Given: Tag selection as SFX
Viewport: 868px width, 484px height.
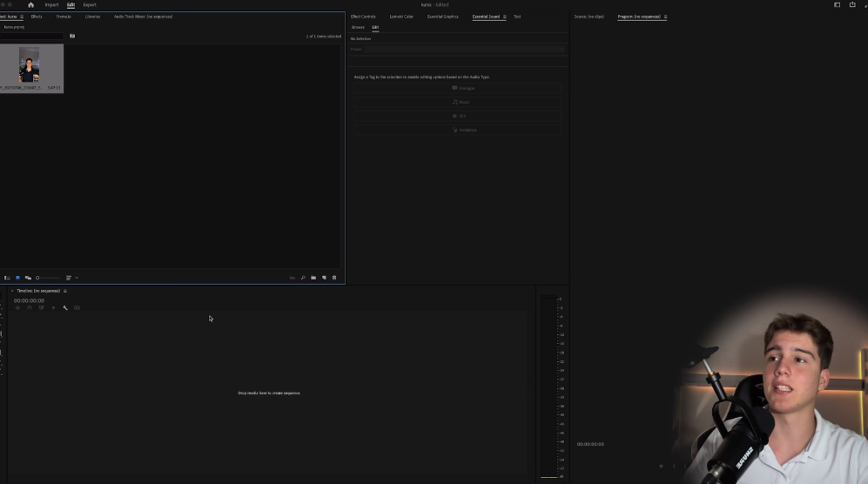Looking at the screenshot, I should click(457, 116).
